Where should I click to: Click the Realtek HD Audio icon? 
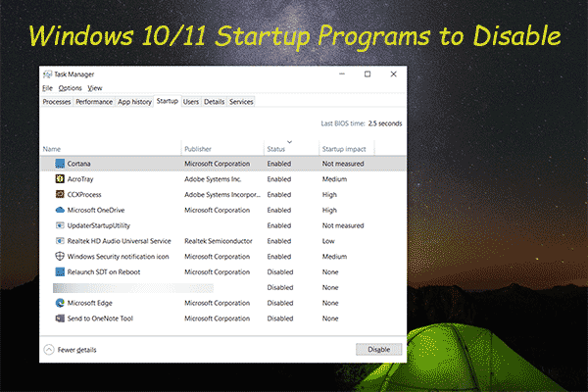point(60,241)
